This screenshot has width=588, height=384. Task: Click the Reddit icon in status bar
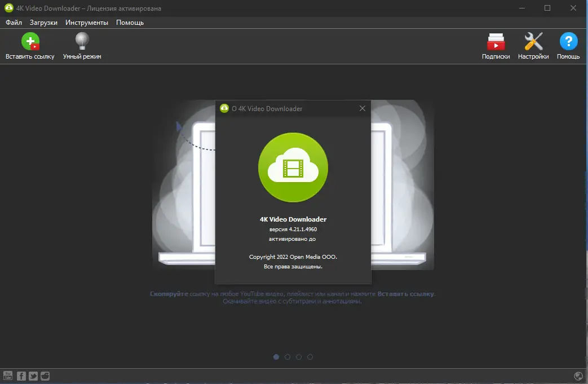click(45, 376)
